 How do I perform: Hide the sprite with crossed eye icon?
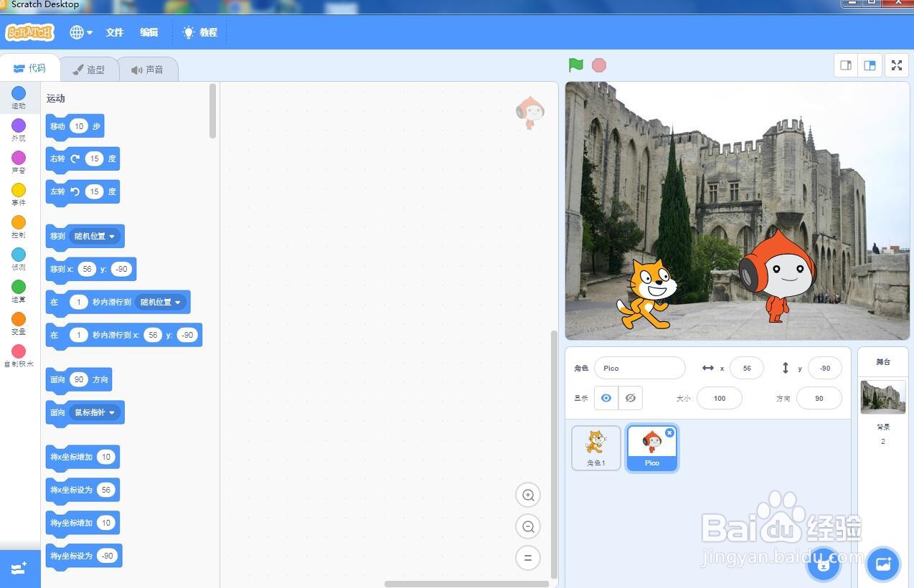(631, 398)
